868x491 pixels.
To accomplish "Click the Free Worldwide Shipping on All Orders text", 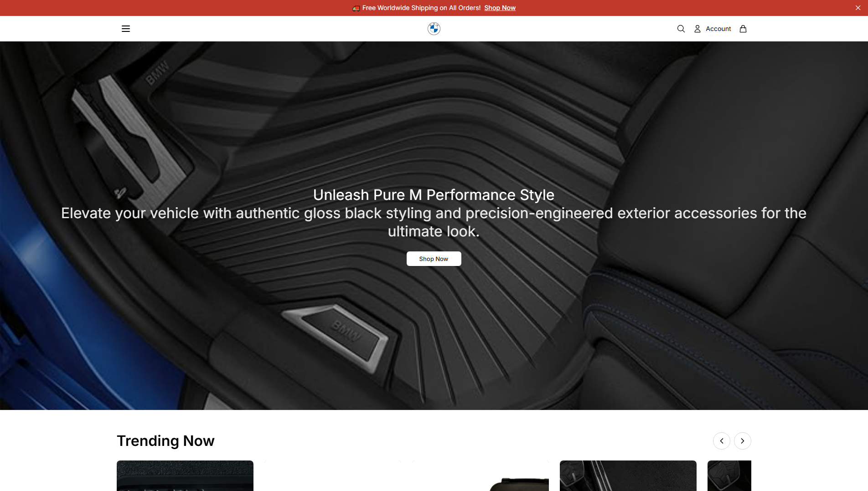I will click(421, 8).
